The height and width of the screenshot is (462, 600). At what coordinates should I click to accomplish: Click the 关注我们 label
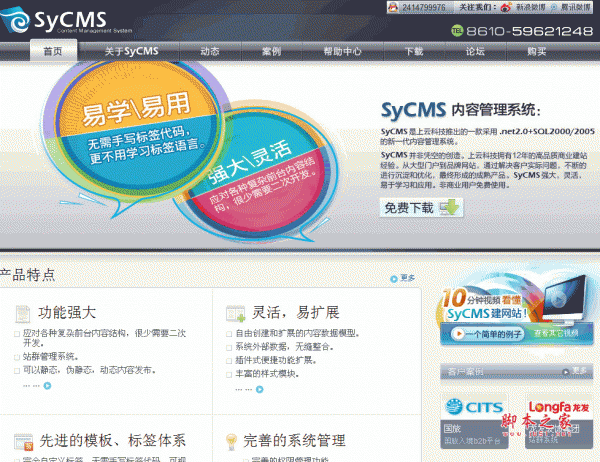point(478,7)
